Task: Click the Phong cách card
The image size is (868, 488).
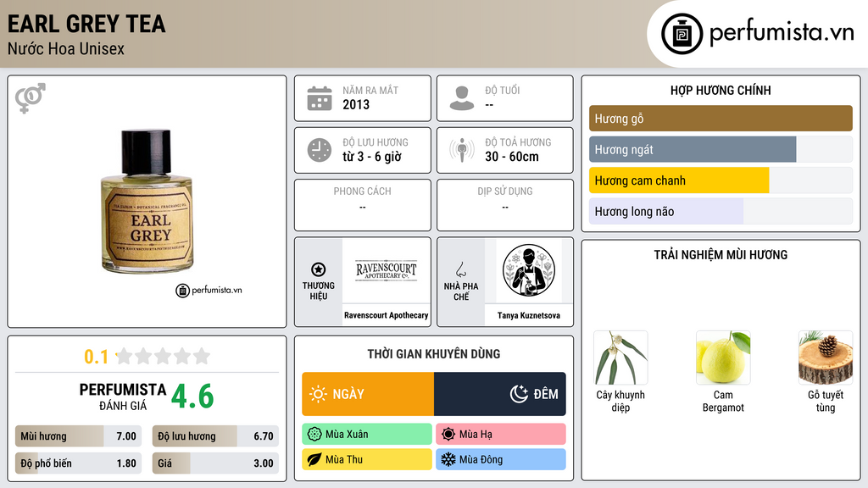Action: pos(363,205)
